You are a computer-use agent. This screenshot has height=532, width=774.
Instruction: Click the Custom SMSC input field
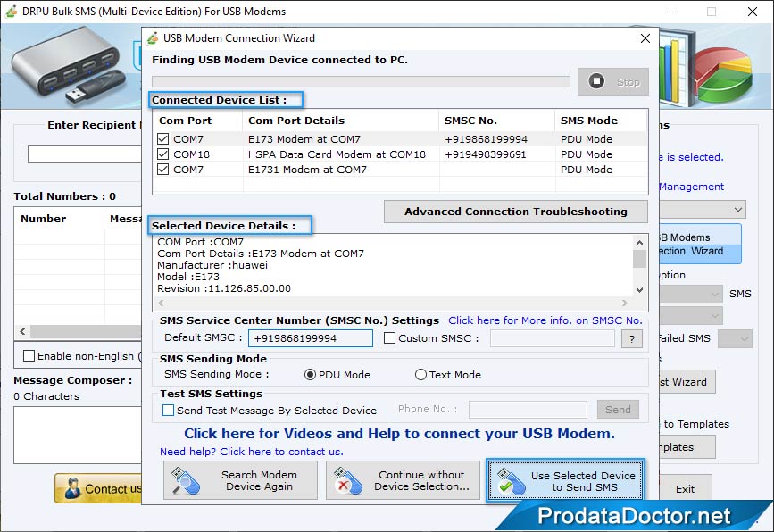553,338
